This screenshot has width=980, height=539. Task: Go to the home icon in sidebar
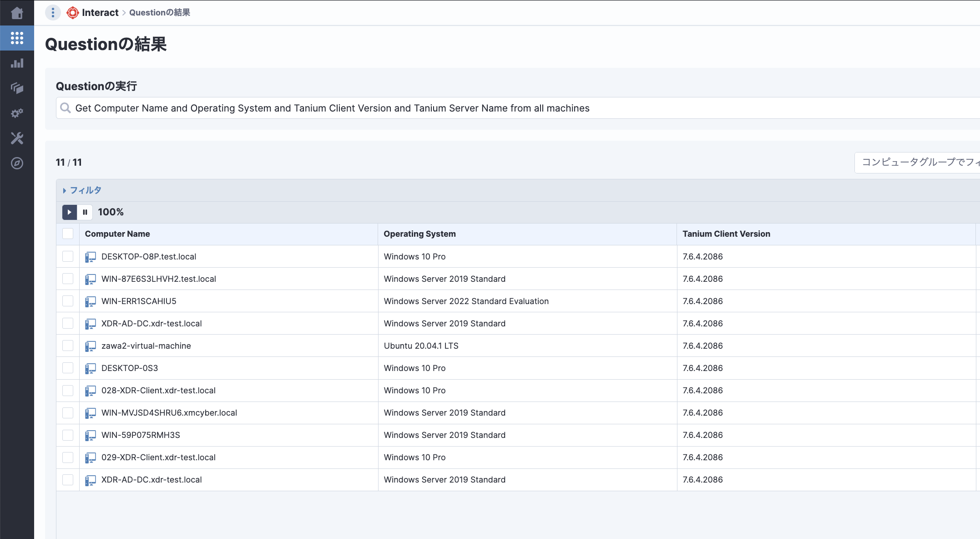tap(17, 13)
